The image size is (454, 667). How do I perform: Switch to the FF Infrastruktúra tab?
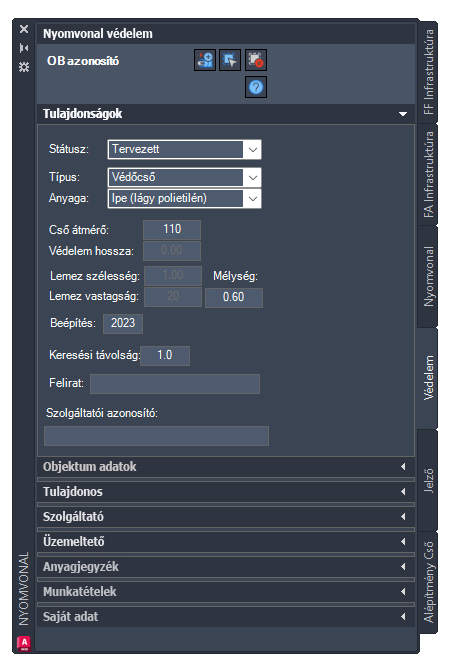(x=428, y=72)
